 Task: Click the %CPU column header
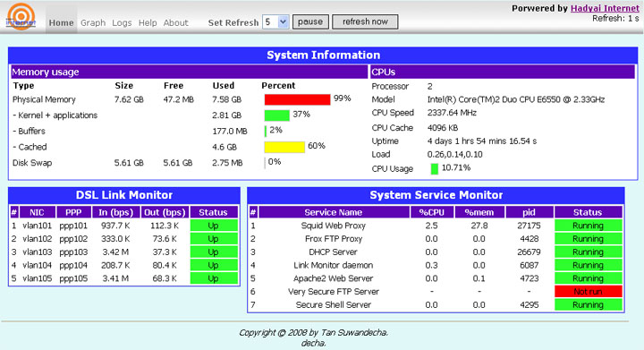tap(432, 212)
